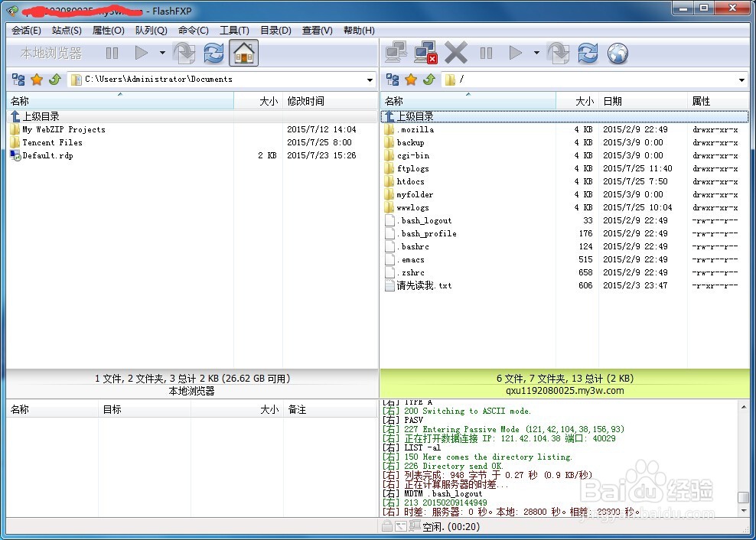Click the disconnect icon with red mark
756x540 pixels.
point(425,53)
